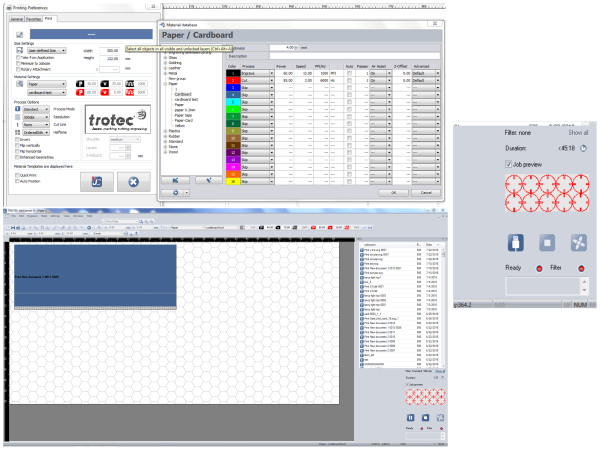Expand the Plastics group in material tree

click(x=166, y=131)
